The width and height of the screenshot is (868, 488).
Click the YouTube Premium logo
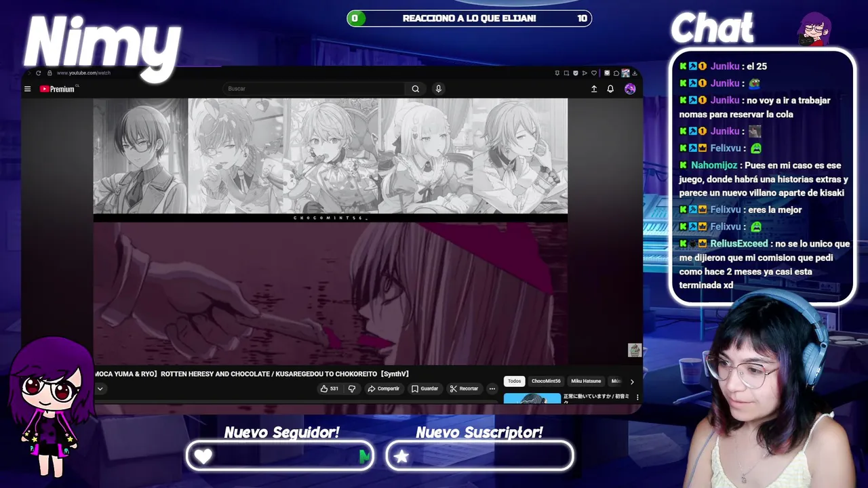[58, 89]
